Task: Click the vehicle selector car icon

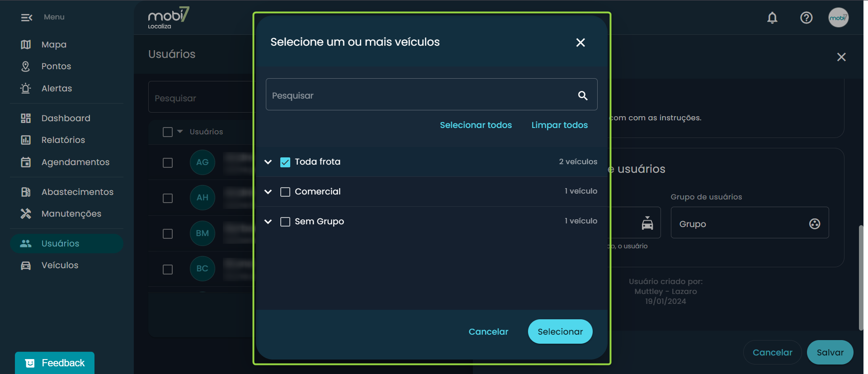Action: click(647, 223)
